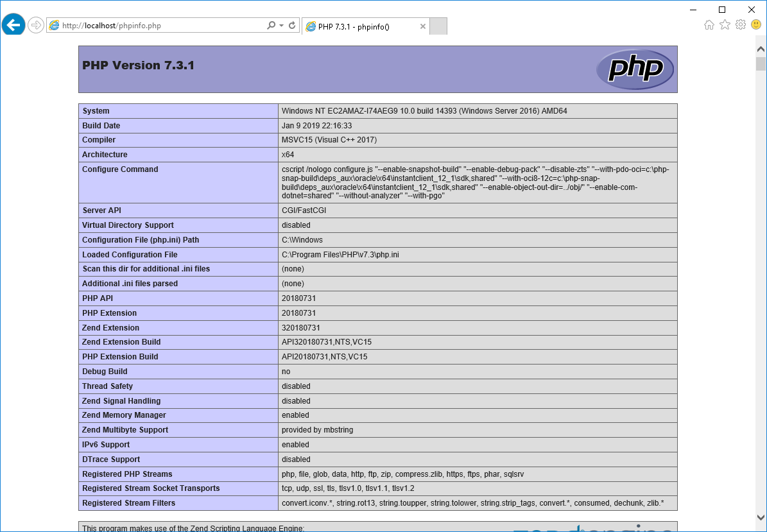The width and height of the screenshot is (767, 532).
Task: Click the browser Back arrow button
Action: click(13, 24)
